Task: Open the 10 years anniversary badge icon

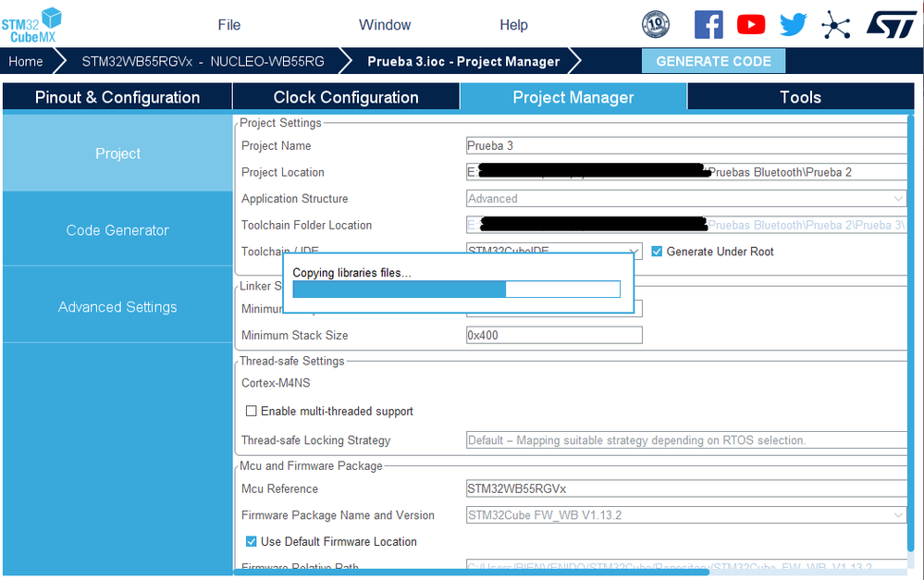Action: pyautogui.click(x=655, y=25)
